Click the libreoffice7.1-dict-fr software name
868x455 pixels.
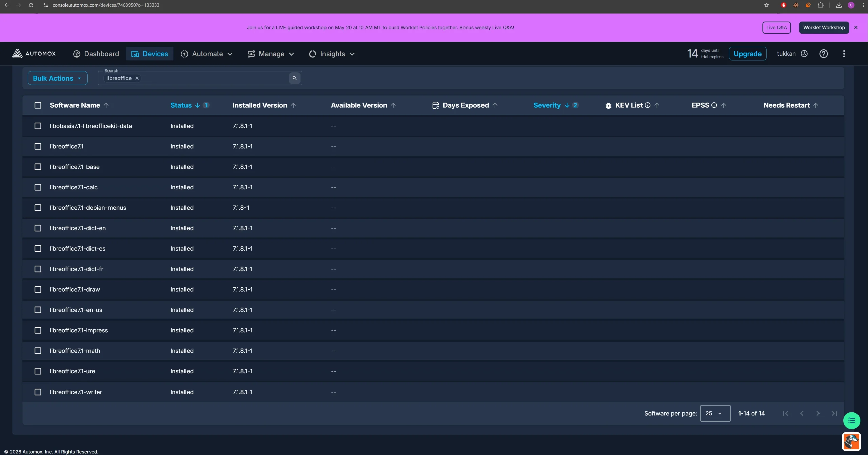(77, 269)
